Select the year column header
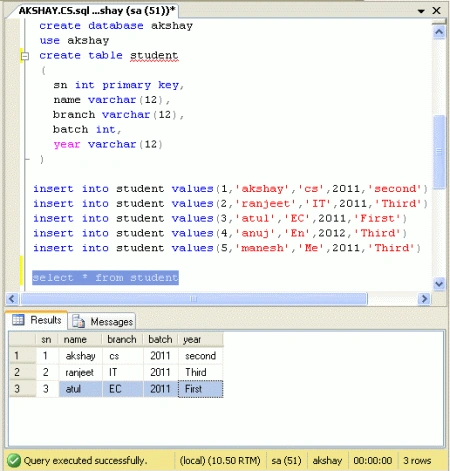 [x=200, y=340]
